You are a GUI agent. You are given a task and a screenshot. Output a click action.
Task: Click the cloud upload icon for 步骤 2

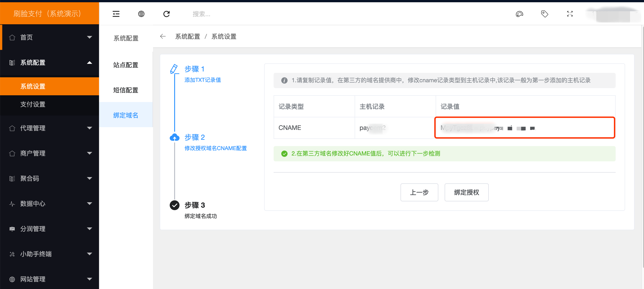(174, 137)
